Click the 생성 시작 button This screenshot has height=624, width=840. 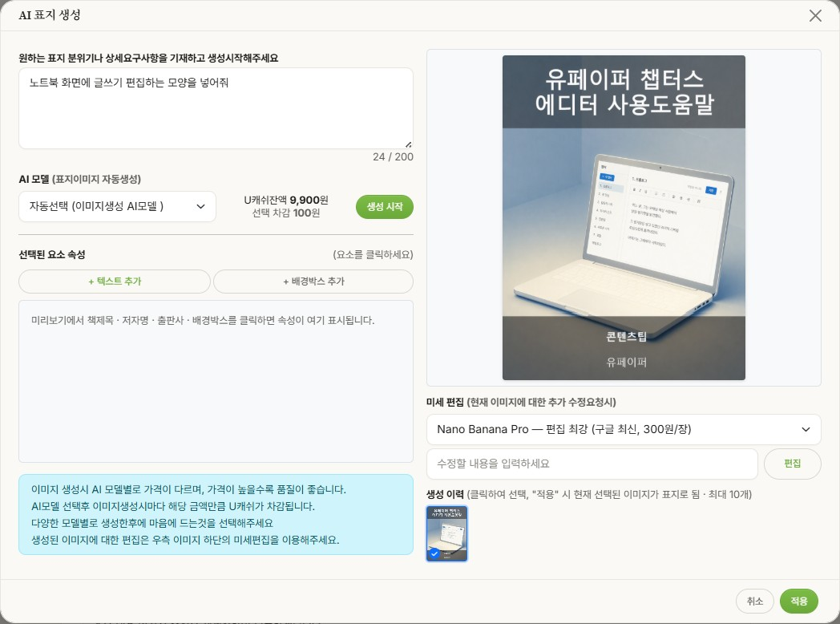(384, 207)
